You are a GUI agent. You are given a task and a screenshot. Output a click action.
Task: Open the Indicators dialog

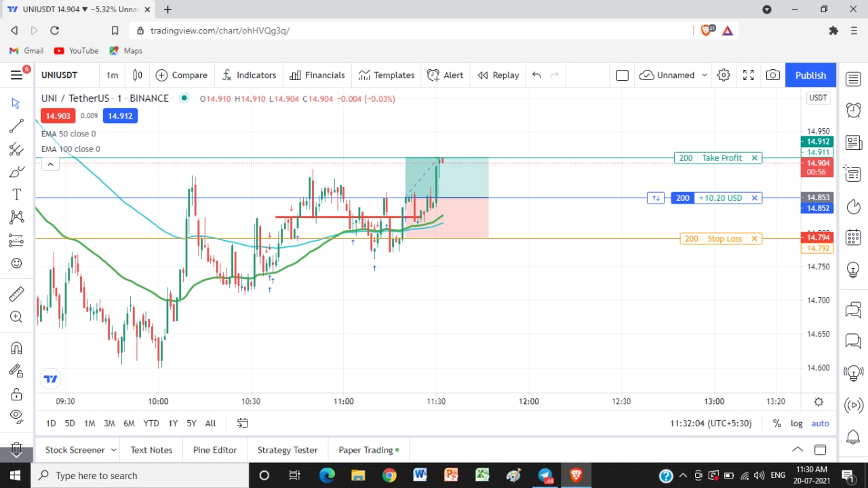click(249, 75)
